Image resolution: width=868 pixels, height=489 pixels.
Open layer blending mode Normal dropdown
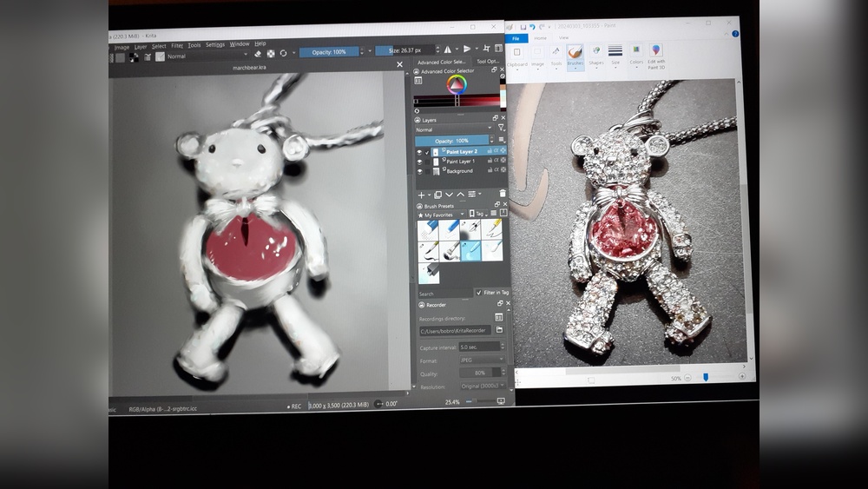pyautogui.click(x=453, y=129)
